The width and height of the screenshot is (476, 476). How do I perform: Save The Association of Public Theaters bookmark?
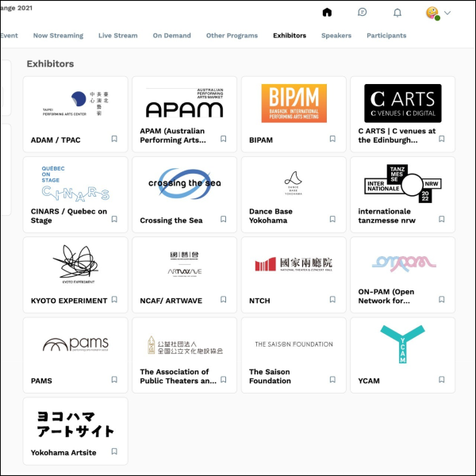tap(223, 379)
